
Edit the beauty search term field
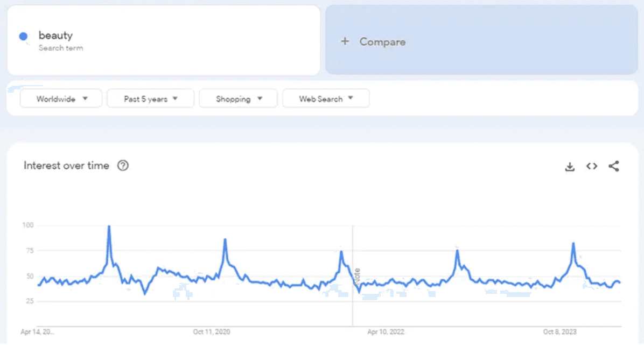click(164, 40)
